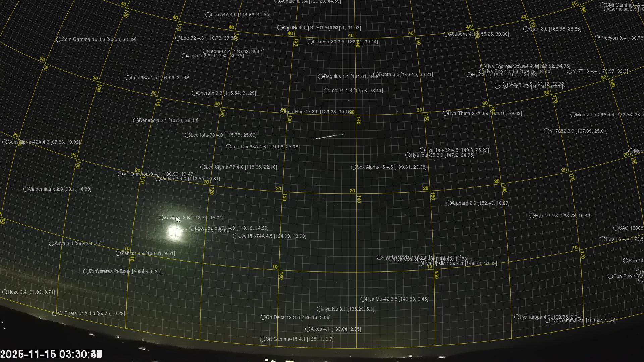Click the Denebola star marker circle
Image resolution: width=644 pixels, height=362 pixels.
pyautogui.click(x=136, y=120)
